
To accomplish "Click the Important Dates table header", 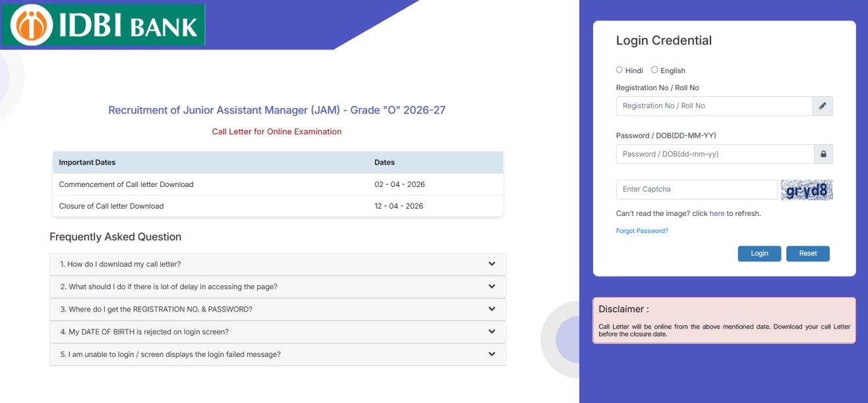I will [86, 162].
